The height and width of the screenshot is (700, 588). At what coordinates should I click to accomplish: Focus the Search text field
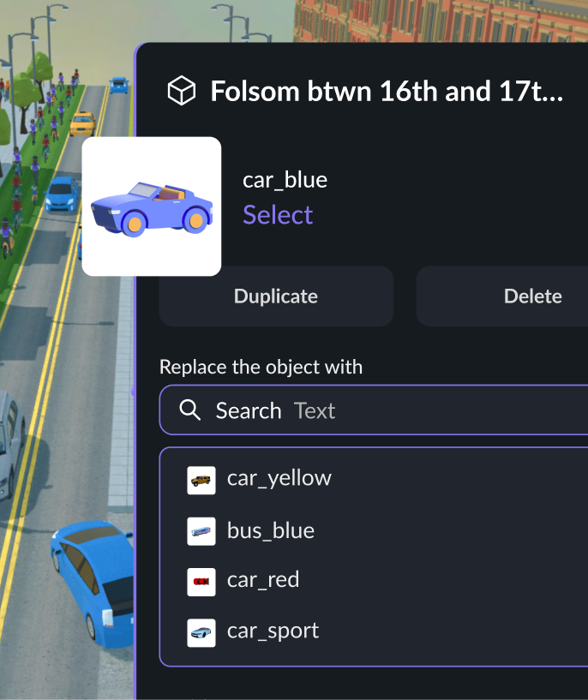click(x=386, y=410)
